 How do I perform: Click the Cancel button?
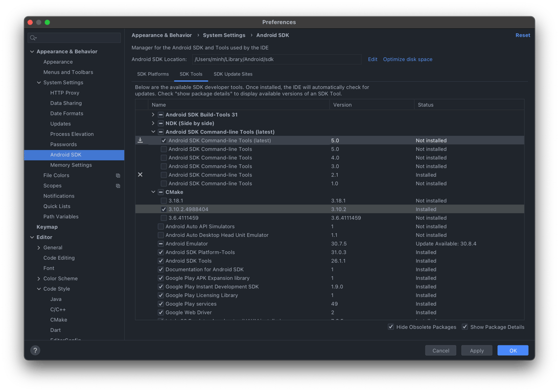coord(440,350)
